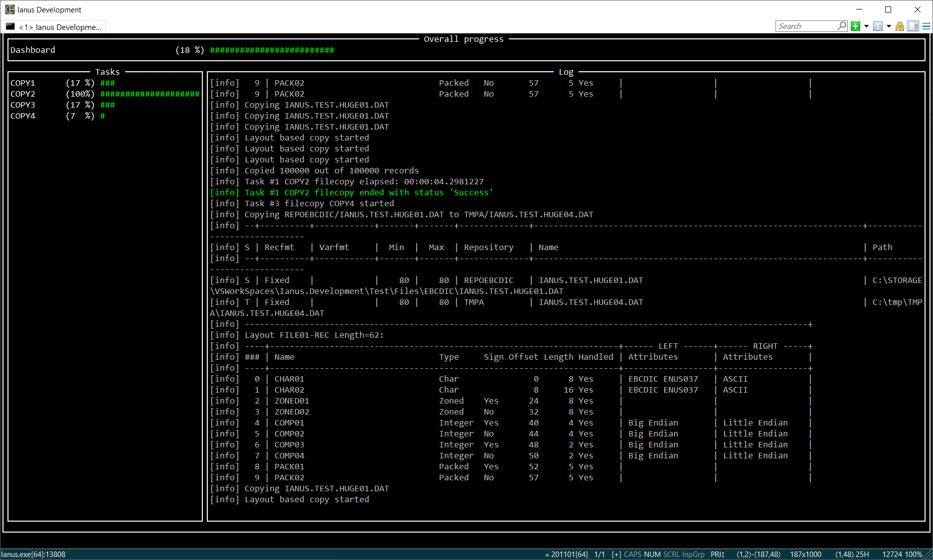The image size is (933, 560).
Task: Click COPY2 100% progress bar
Action: [x=150, y=94]
